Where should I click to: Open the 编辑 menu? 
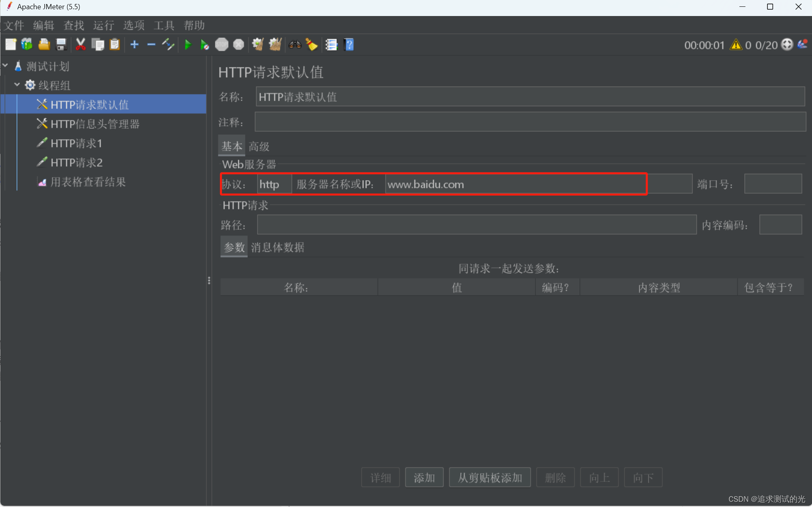click(44, 26)
